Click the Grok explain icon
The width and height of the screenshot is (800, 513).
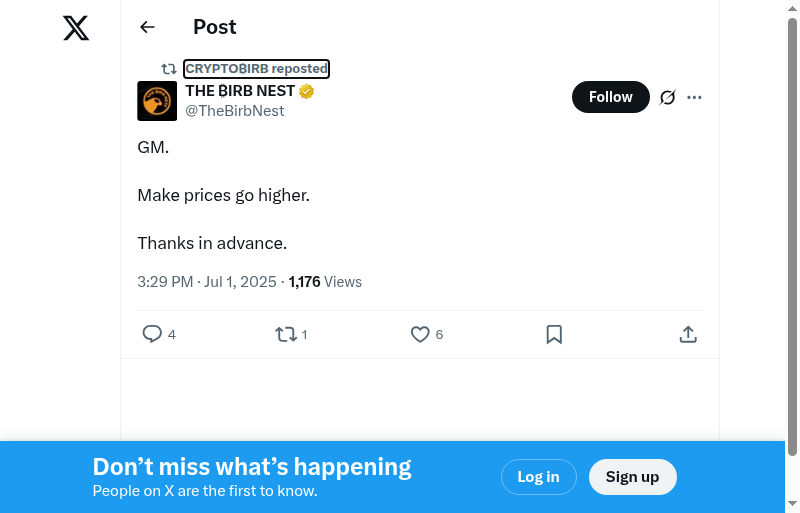[x=668, y=97]
